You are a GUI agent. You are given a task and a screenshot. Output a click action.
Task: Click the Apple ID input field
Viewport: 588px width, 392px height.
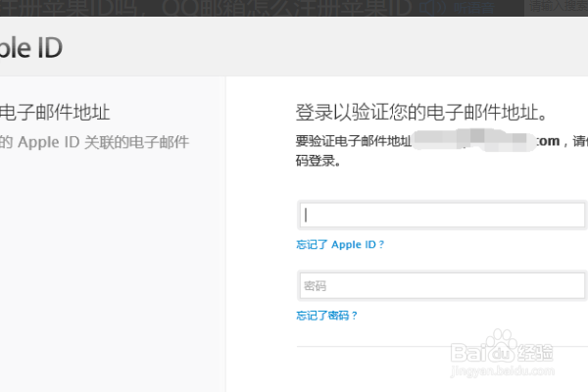(x=442, y=216)
